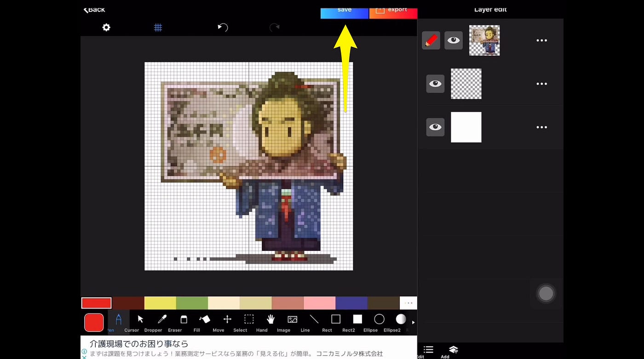The image size is (644, 359).
Task: Toggle visibility of the white bottom layer
Action: (x=435, y=127)
